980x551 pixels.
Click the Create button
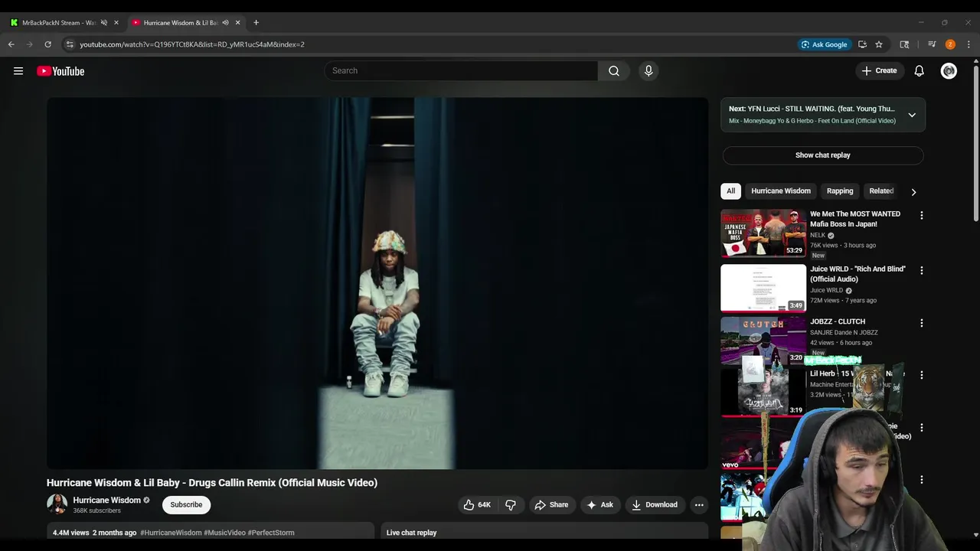pos(879,70)
